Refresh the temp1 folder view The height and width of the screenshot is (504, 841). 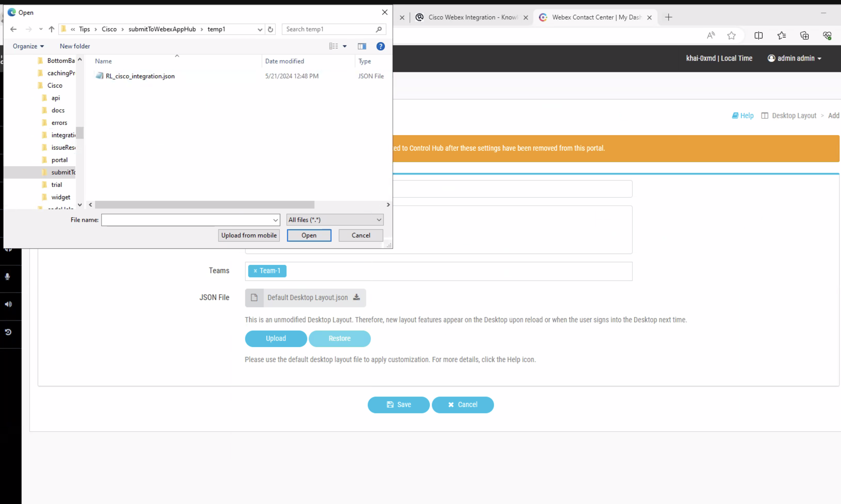tap(271, 29)
